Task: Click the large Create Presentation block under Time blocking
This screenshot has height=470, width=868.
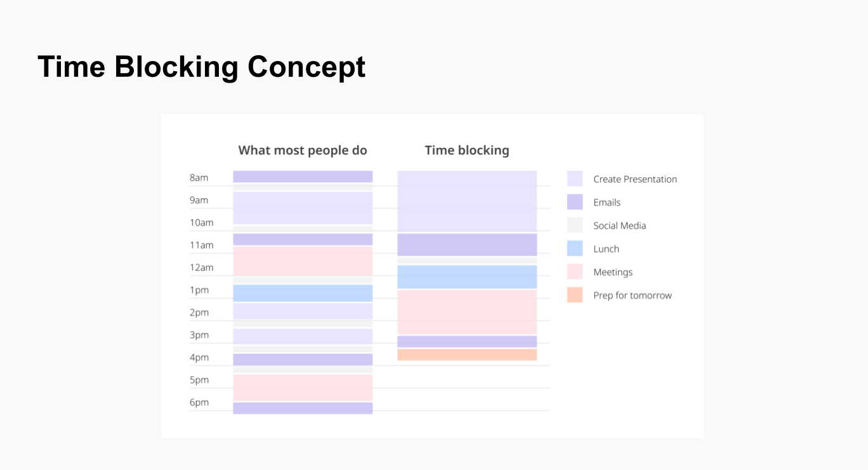Action: click(467, 201)
